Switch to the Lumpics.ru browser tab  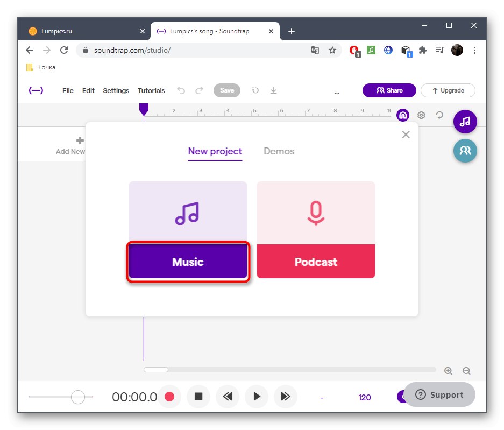(84, 31)
